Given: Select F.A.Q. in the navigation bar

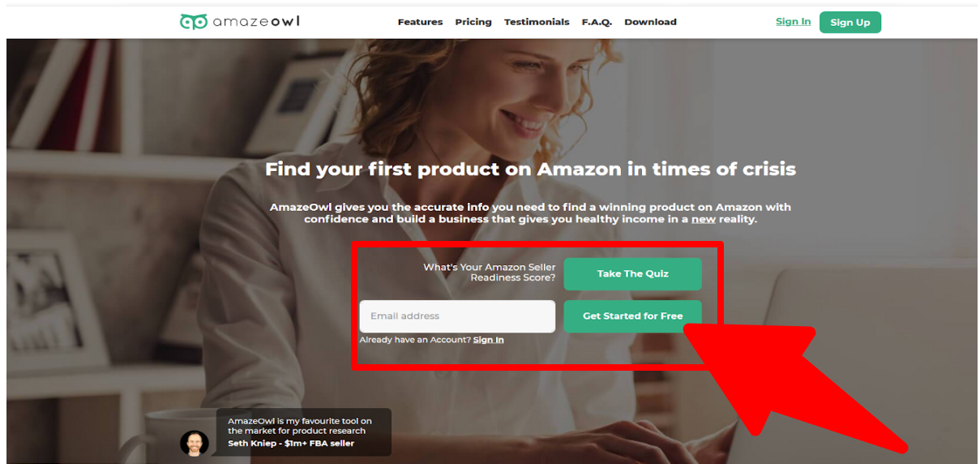Looking at the screenshot, I should pyautogui.click(x=597, y=22).
